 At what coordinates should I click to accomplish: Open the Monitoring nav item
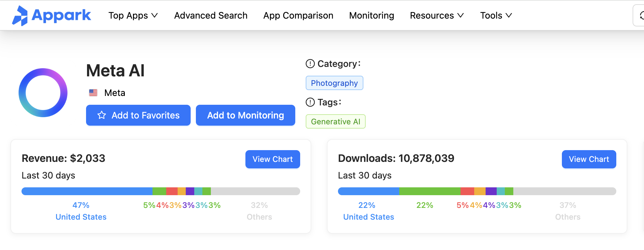[x=371, y=15]
